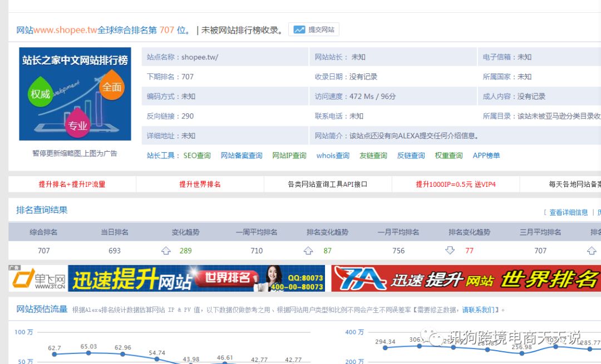601x364 pixels.
Task: Click the 详细地址：未知 cell
Action: pos(225,136)
